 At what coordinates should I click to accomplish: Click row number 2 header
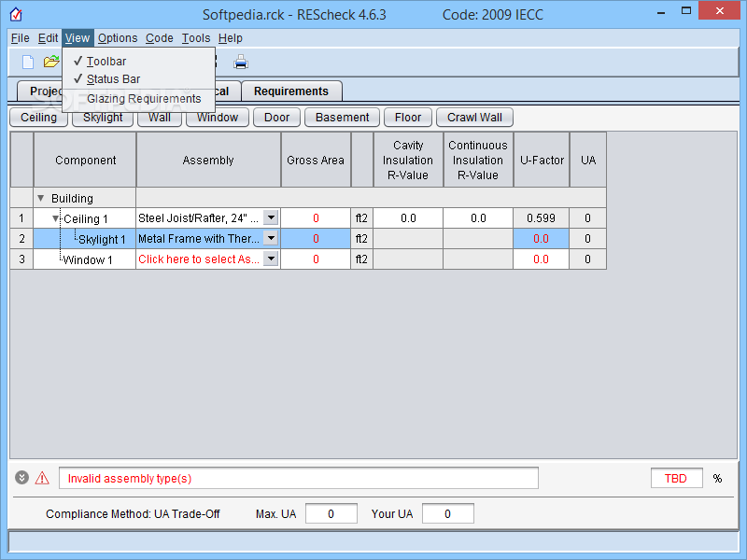[x=21, y=239]
